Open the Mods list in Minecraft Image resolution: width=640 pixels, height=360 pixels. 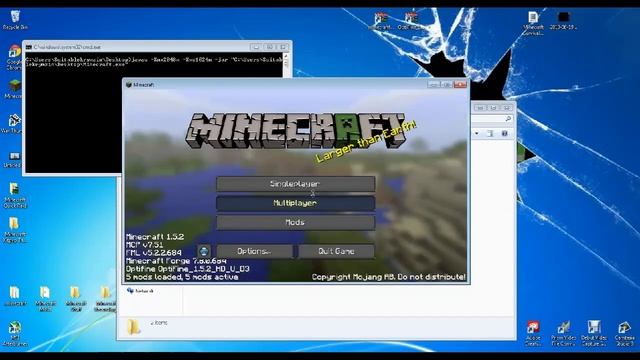tap(296, 222)
